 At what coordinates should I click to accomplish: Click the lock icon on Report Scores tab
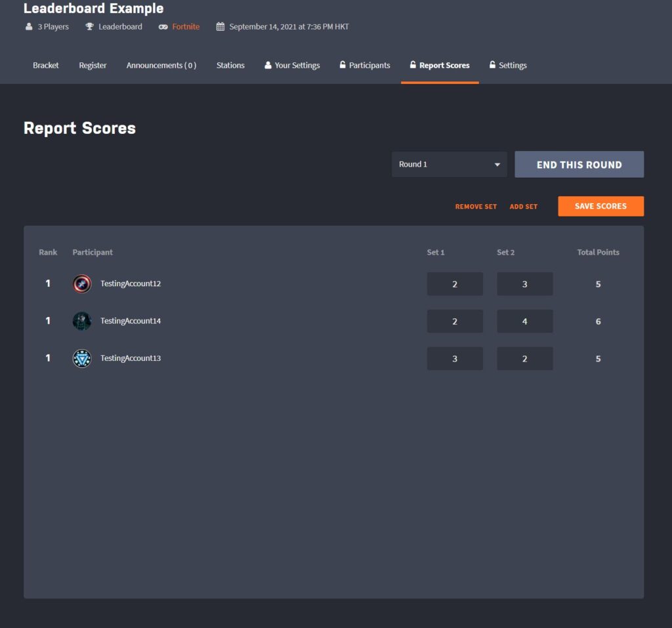413,65
